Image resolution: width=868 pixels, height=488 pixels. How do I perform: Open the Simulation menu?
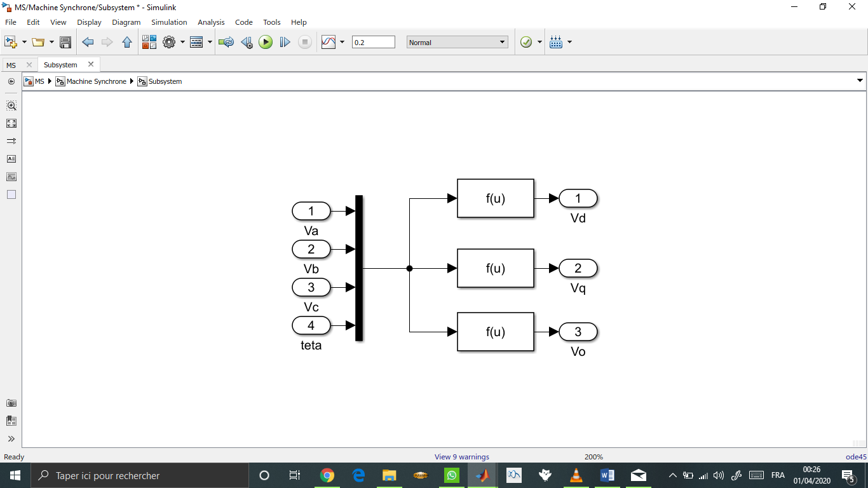(169, 22)
